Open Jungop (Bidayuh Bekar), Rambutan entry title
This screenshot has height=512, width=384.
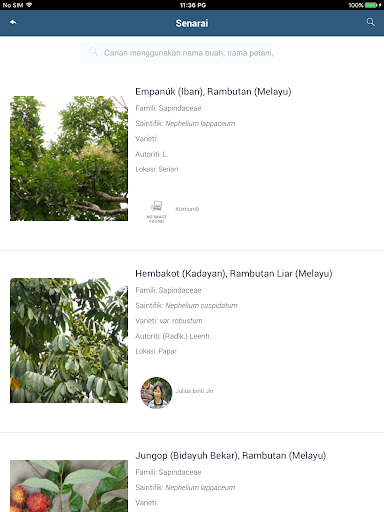pyautogui.click(x=231, y=456)
